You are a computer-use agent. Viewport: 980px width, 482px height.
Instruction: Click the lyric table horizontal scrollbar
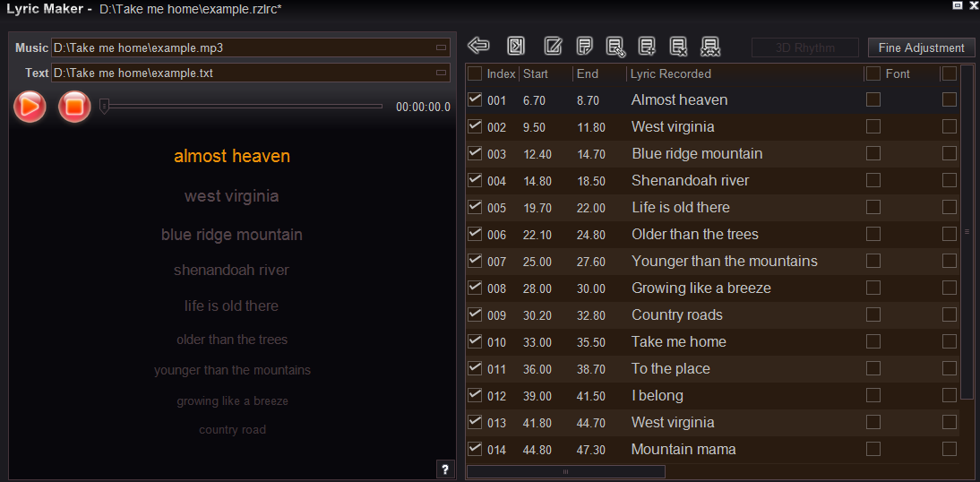pos(565,471)
